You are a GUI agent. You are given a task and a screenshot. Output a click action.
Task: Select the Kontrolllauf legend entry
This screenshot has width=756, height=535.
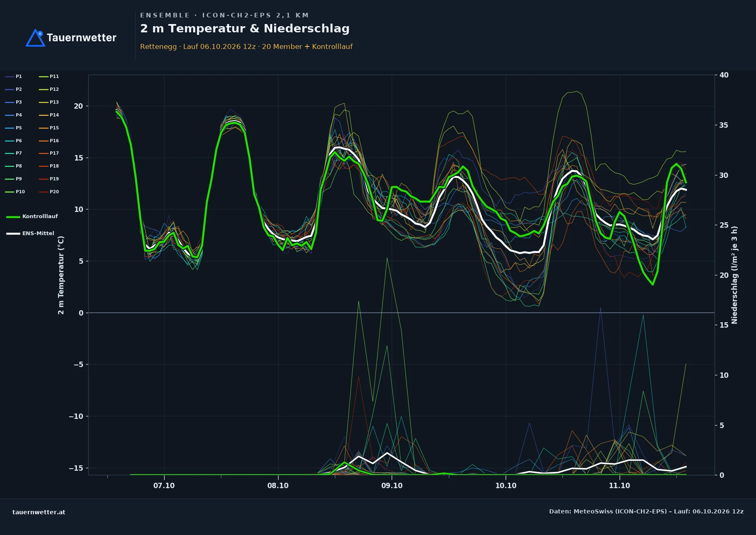pyautogui.click(x=32, y=216)
